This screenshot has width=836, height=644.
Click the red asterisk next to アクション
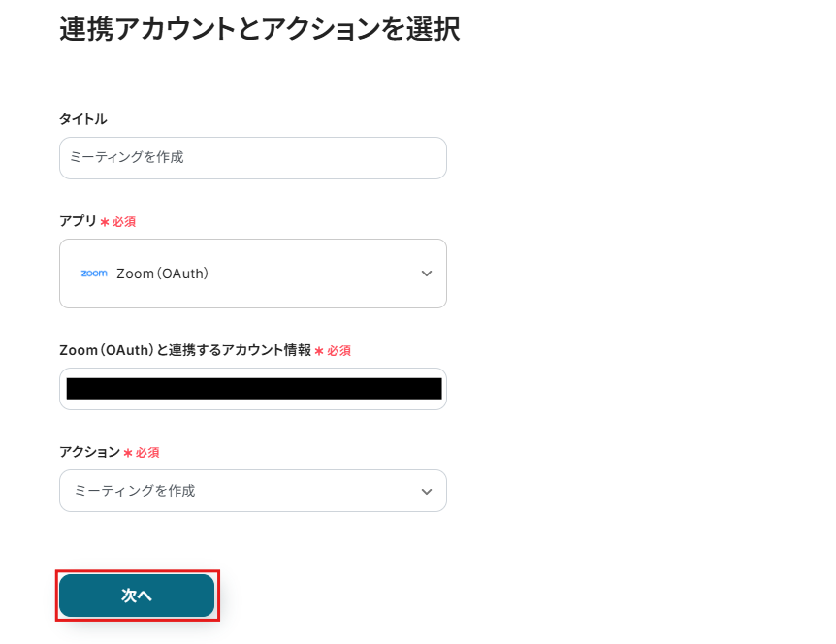[x=128, y=453]
